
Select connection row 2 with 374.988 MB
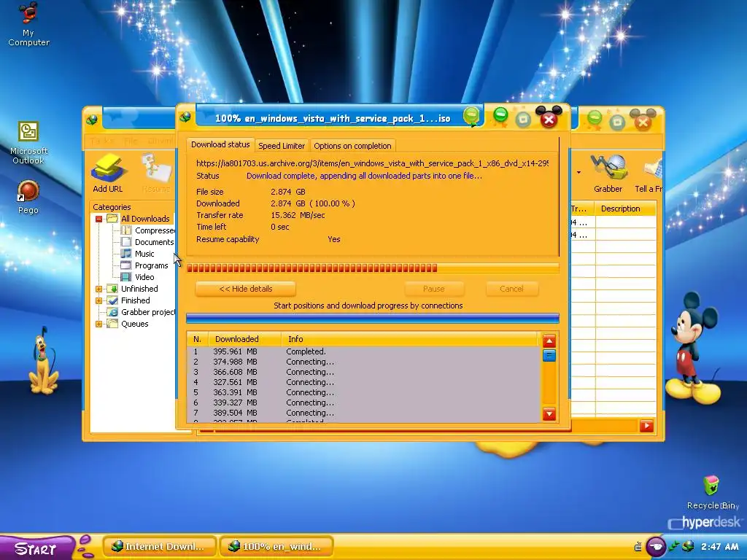[x=364, y=362]
